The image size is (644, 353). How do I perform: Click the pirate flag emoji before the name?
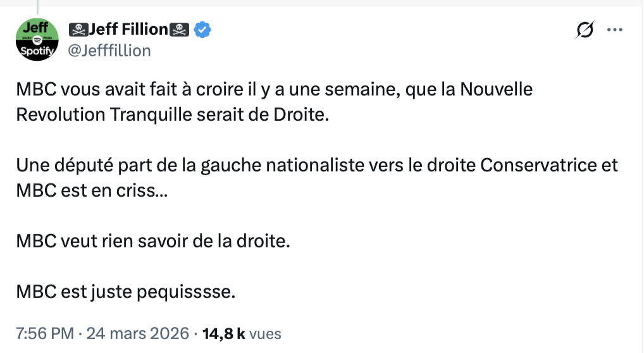coord(78,29)
